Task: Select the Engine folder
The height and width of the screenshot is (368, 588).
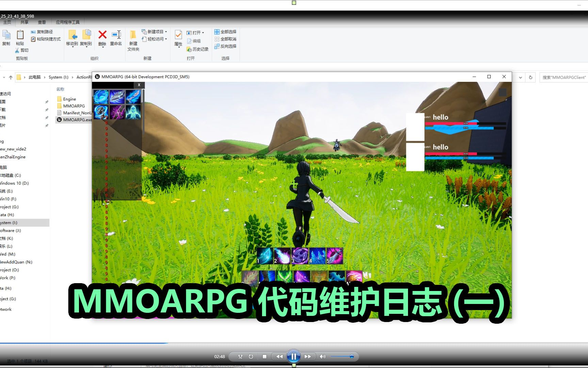Action: click(67, 99)
